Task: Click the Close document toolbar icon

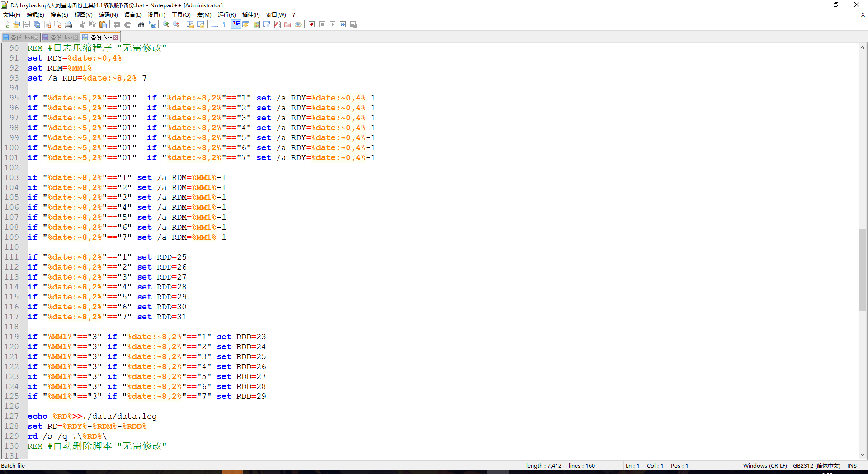Action: [x=47, y=24]
